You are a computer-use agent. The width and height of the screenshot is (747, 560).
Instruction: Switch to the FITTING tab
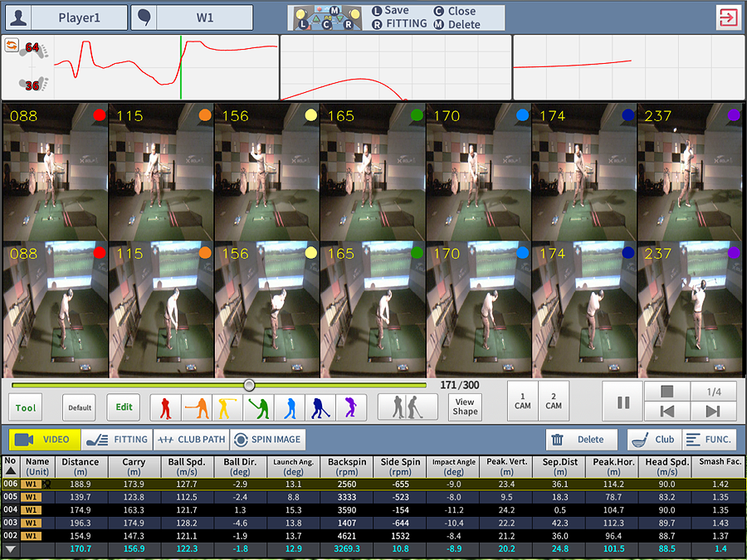[x=117, y=440]
